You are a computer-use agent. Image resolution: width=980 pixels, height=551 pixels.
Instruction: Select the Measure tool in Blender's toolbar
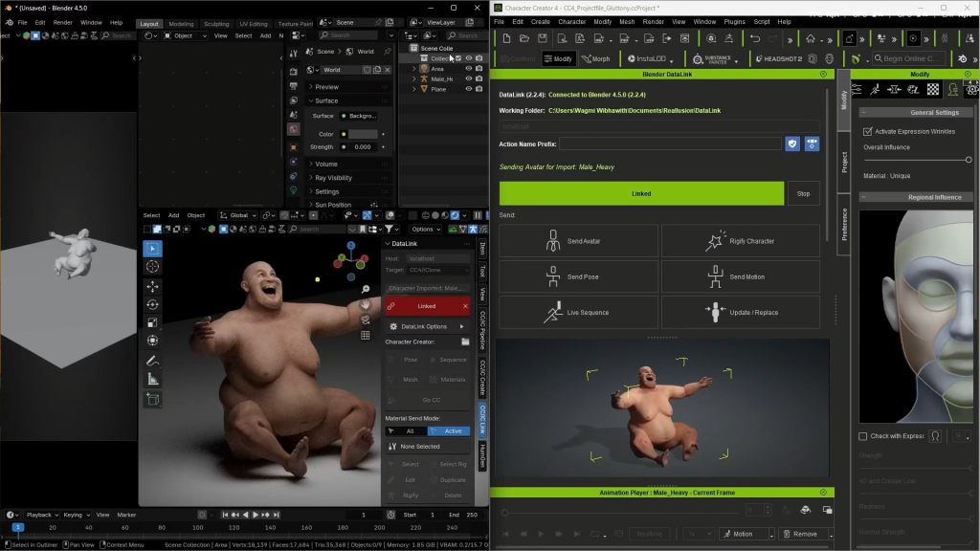pyautogui.click(x=153, y=380)
